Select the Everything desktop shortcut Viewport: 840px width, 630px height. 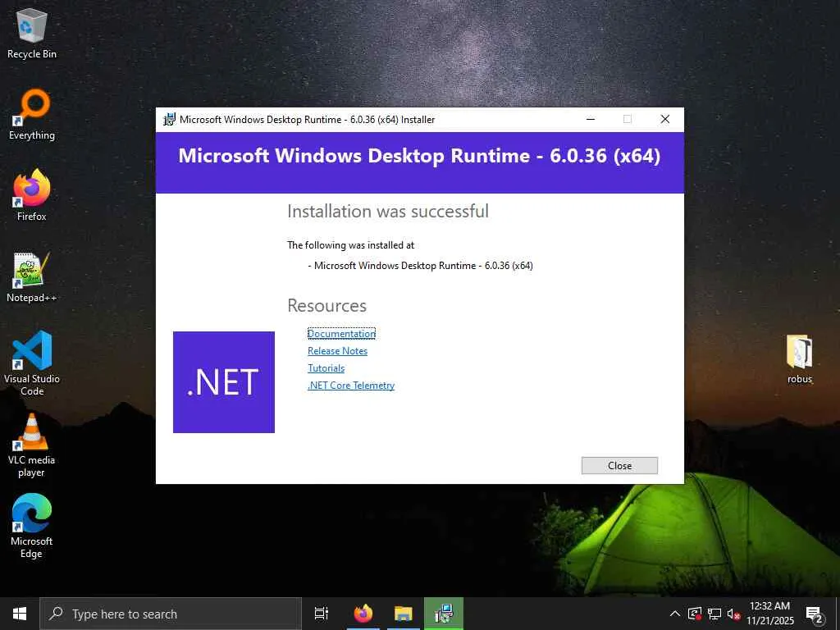point(32,115)
